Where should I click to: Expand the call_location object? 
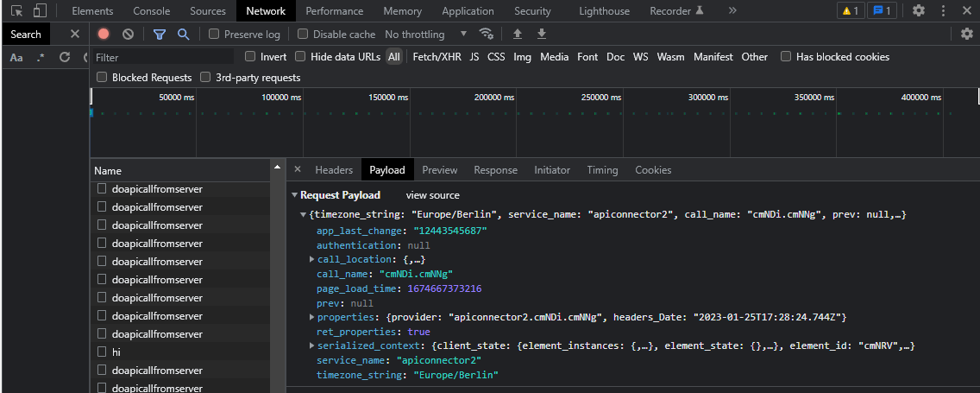(x=312, y=259)
